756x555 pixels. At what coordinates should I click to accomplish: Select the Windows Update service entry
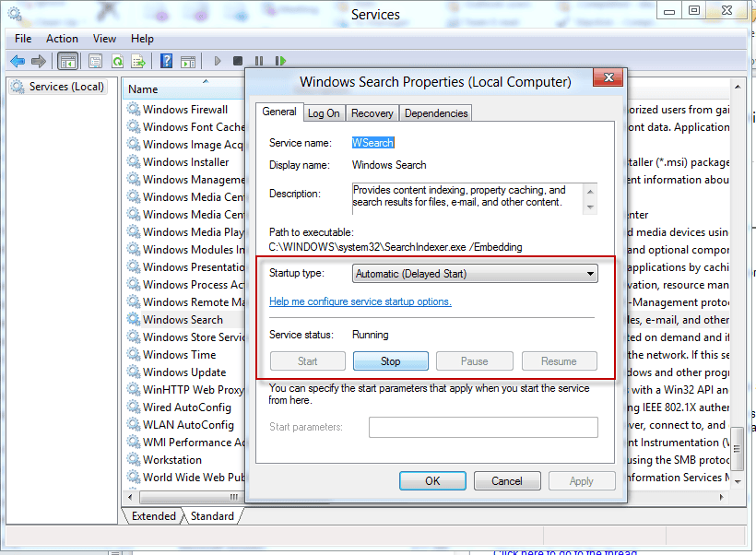coord(184,372)
